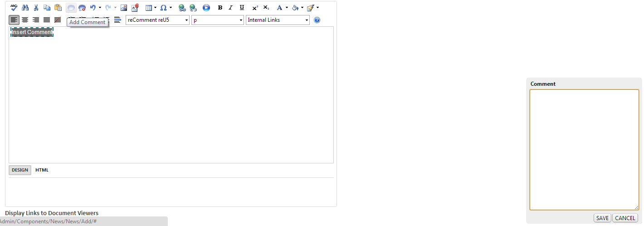This screenshot has width=644, height=226.
Task: Open the reComment reU5 CSS class dropdown
Action: click(x=157, y=20)
